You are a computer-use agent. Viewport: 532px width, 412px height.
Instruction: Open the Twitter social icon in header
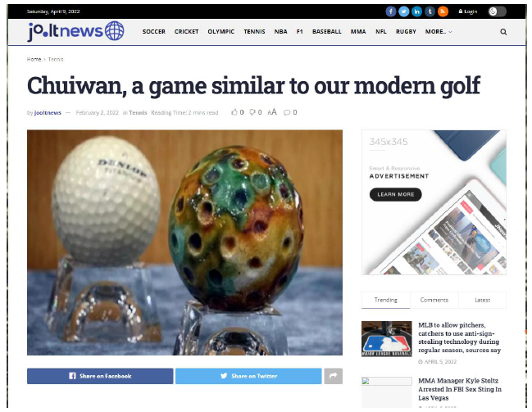pos(404,11)
